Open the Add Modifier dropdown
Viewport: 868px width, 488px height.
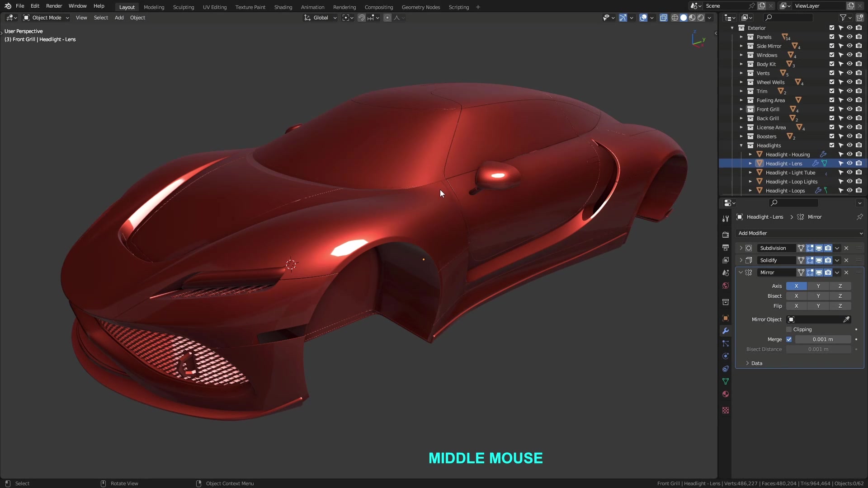[x=800, y=233]
